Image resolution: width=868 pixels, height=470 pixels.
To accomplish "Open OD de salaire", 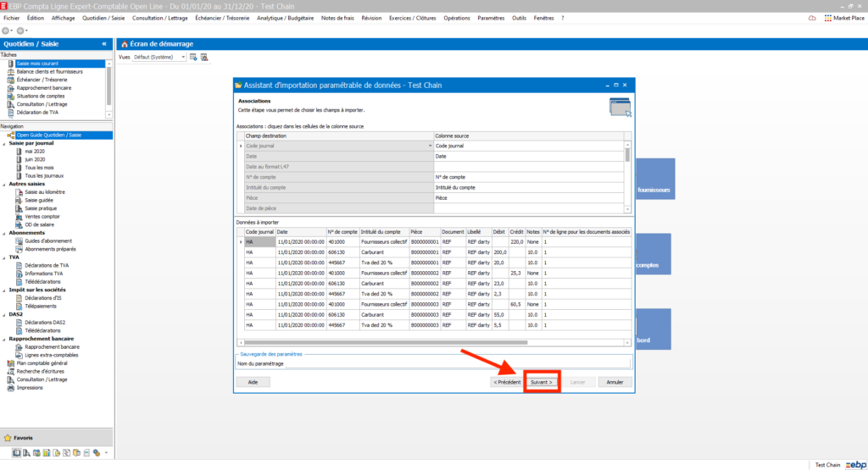I will (x=39, y=224).
